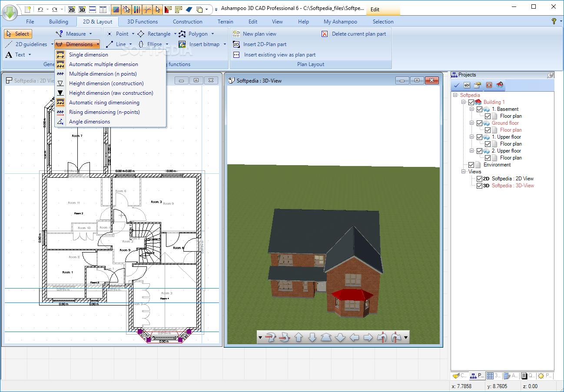This screenshot has height=392, width=564.
Task: Select the 1. Upper floor tree item
Action: pos(506,137)
